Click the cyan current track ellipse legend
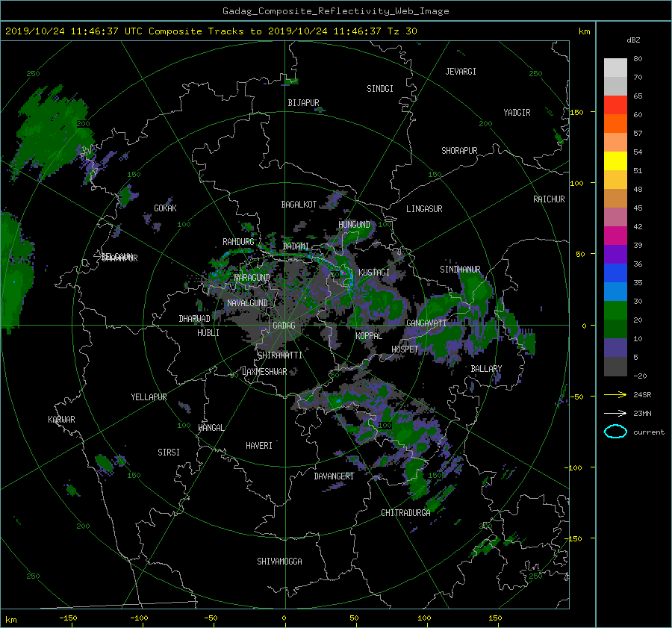This screenshot has width=672, height=628. click(x=615, y=432)
